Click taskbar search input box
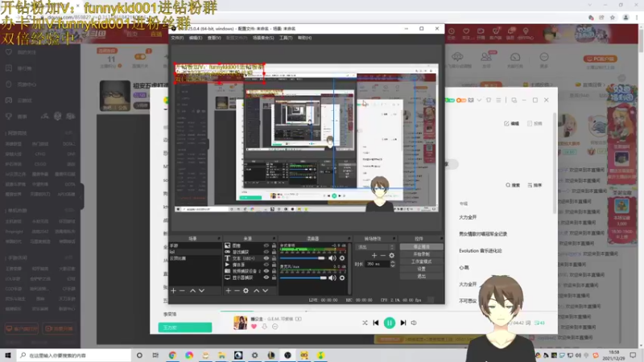Screen dimensions: 644x362 click(x=74, y=355)
